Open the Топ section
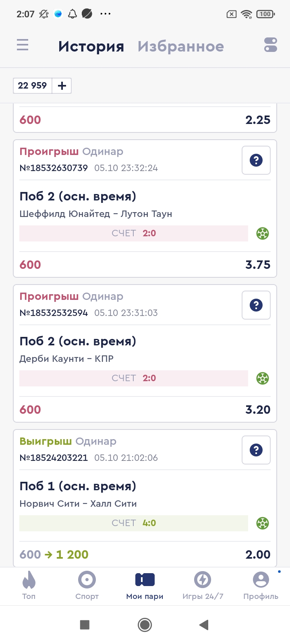The width and height of the screenshot is (290, 644). tap(29, 585)
